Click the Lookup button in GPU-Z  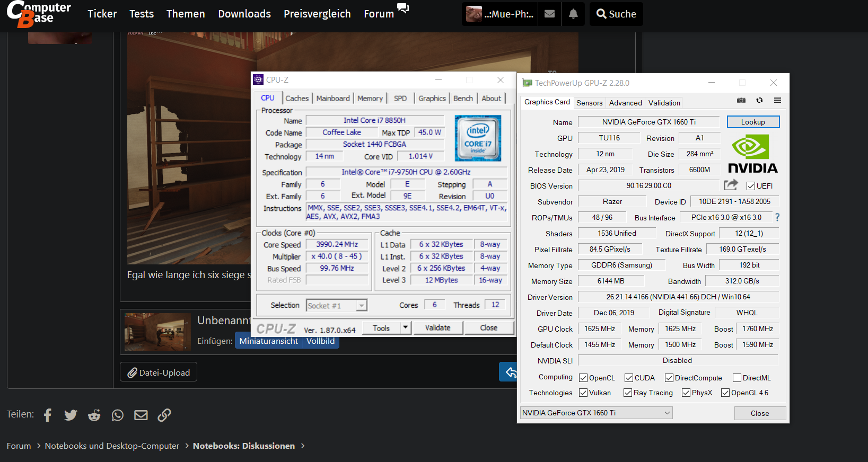tap(753, 122)
